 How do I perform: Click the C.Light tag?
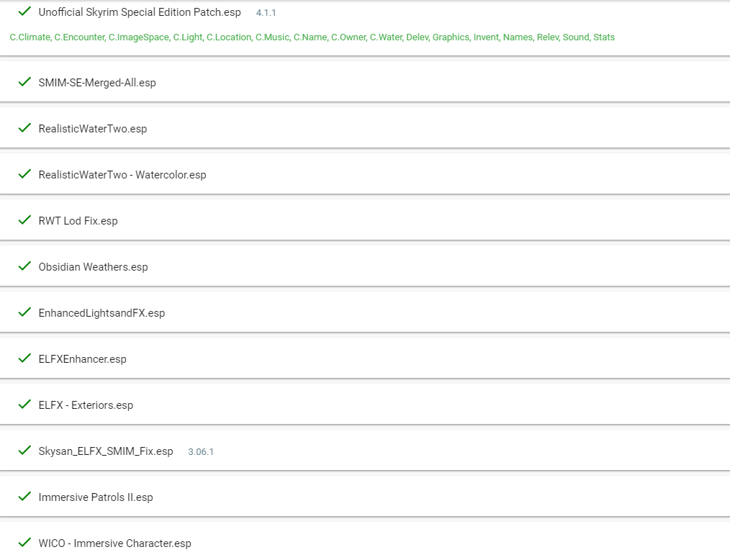tap(188, 37)
